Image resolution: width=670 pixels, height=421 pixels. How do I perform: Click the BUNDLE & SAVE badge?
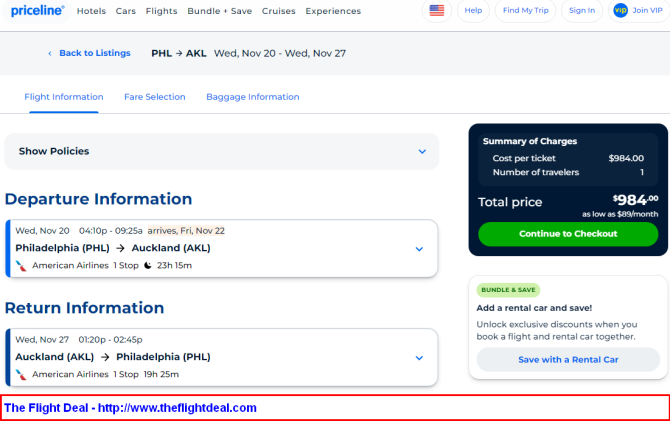pyautogui.click(x=508, y=290)
